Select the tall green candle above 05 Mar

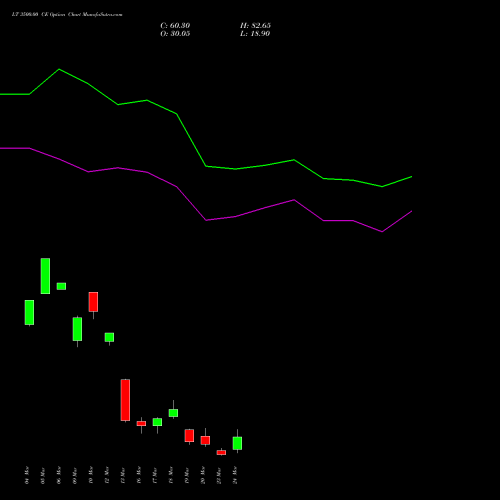click(45, 276)
